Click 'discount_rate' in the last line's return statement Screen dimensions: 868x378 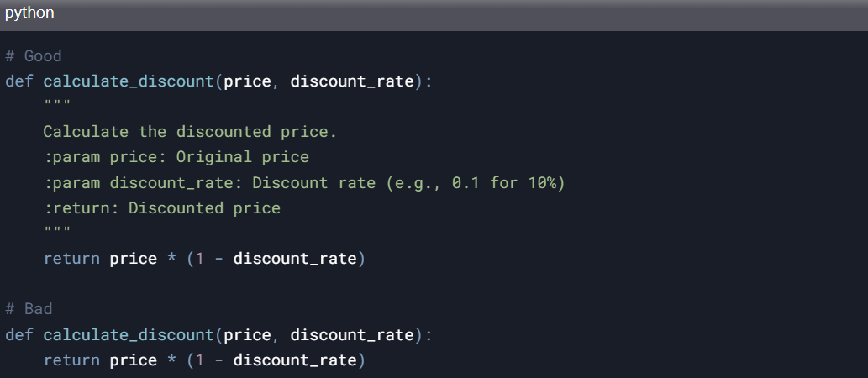pyautogui.click(x=295, y=360)
